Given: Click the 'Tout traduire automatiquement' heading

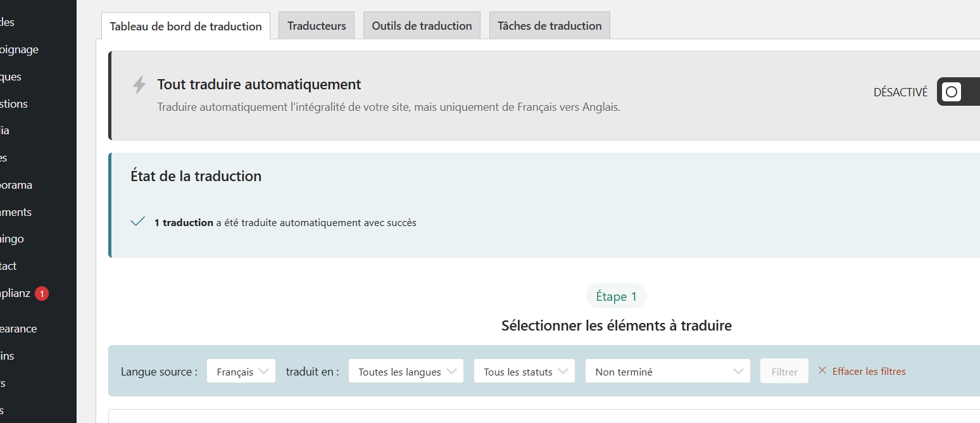Looking at the screenshot, I should click(259, 84).
